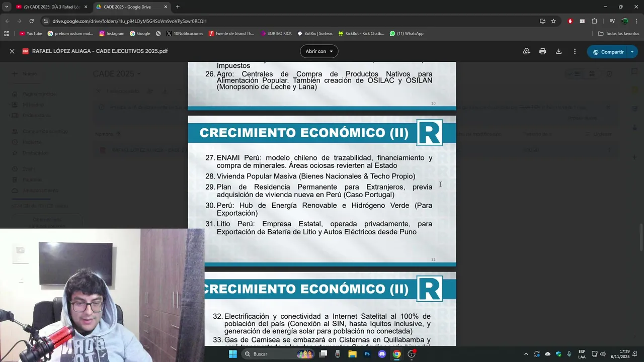The image size is (644, 362).
Task: Open the OBS icon in the taskbar
Action: click(x=412, y=354)
